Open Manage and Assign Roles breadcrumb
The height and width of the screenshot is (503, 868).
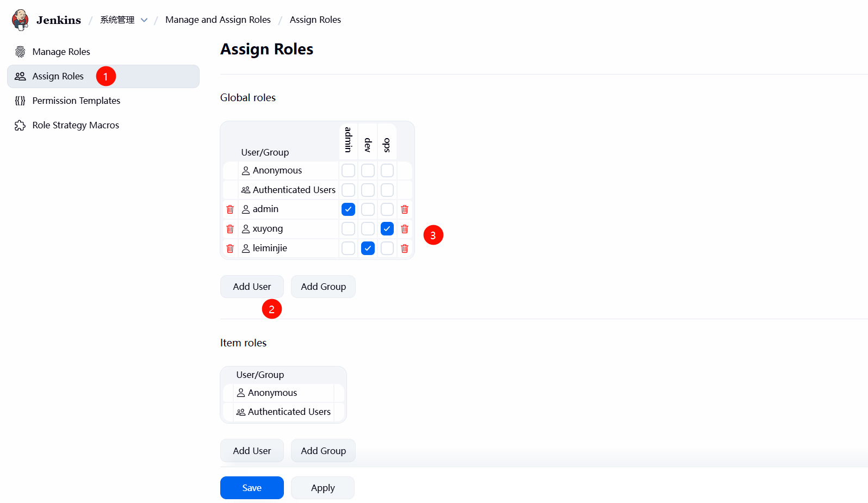point(218,20)
